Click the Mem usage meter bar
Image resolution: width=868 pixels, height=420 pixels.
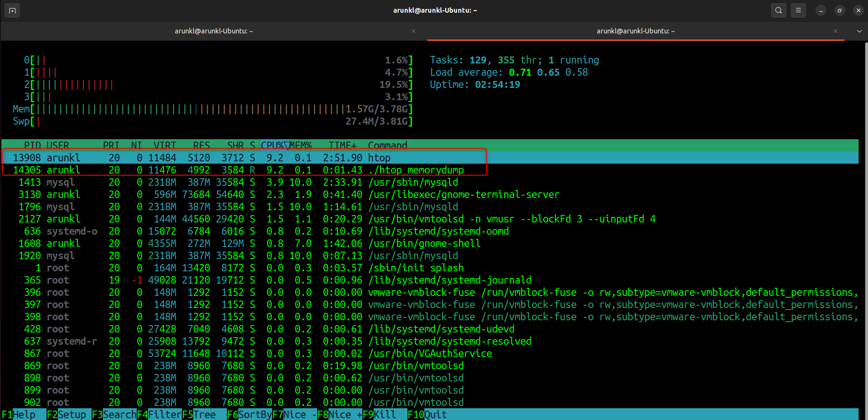pyautogui.click(x=213, y=109)
